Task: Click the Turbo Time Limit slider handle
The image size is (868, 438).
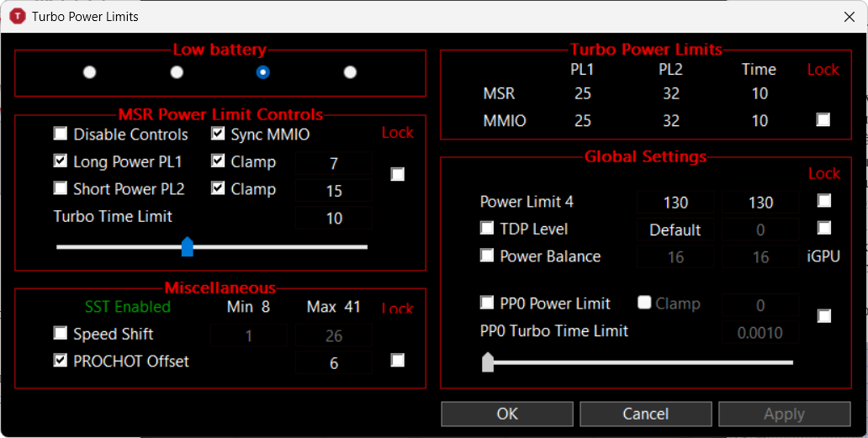Action: (188, 246)
